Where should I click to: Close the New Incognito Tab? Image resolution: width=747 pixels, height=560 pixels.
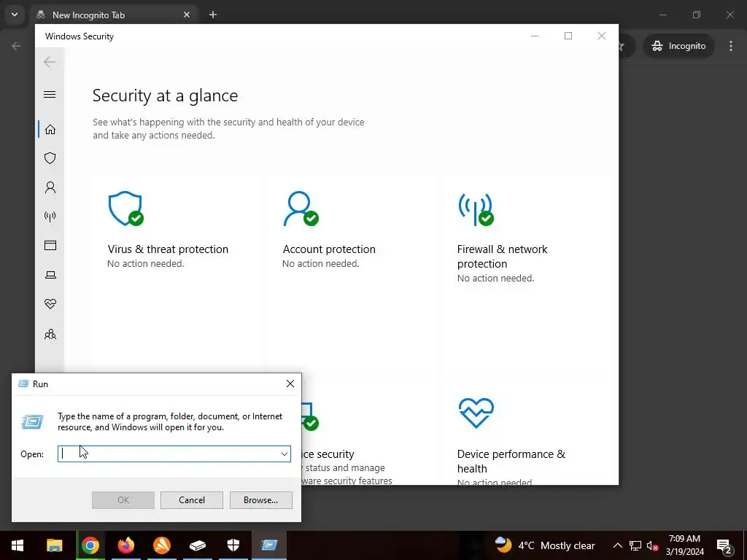[x=187, y=15]
